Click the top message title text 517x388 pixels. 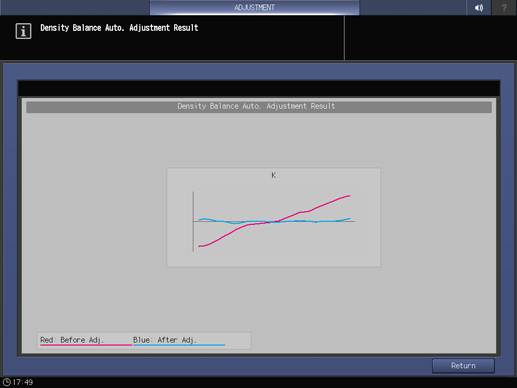click(x=119, y=28)
